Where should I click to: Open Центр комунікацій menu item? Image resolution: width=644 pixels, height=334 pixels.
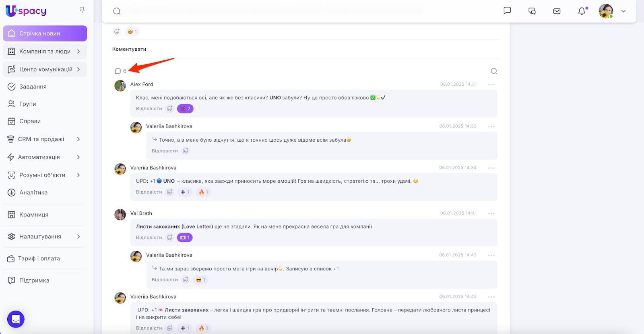pyautogui.click(x=45, y=69)
